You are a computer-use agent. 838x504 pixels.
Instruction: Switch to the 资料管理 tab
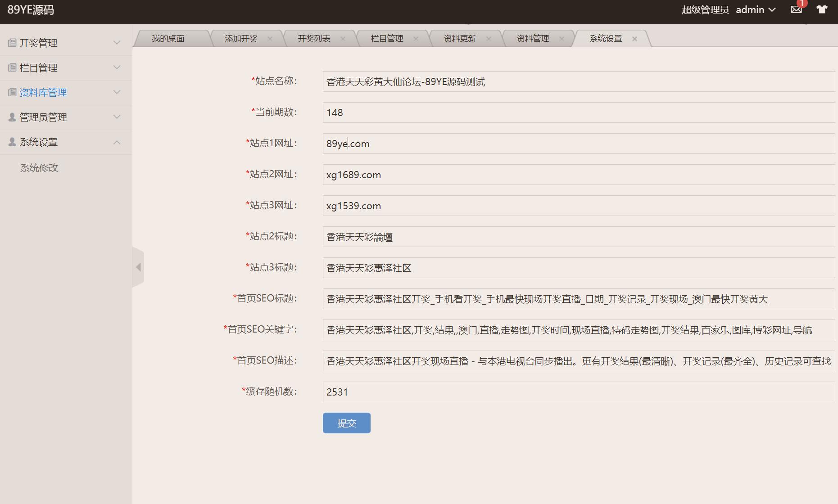point(533,39)
